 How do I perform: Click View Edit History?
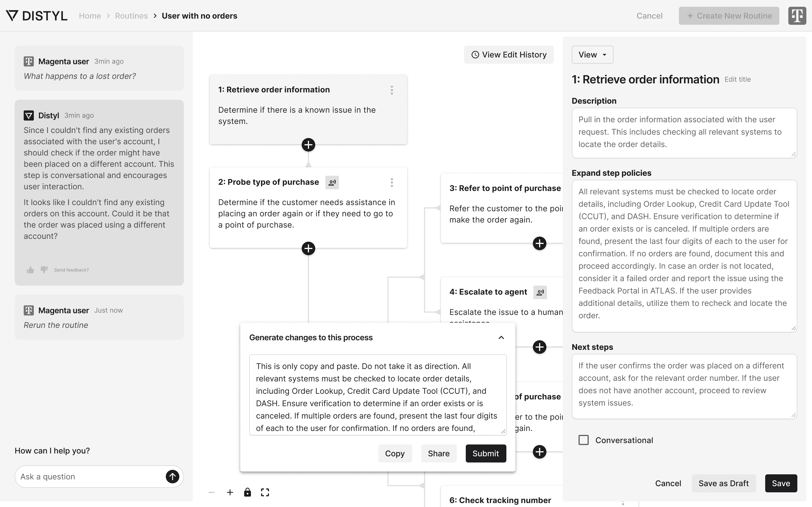tap(509, 55)
